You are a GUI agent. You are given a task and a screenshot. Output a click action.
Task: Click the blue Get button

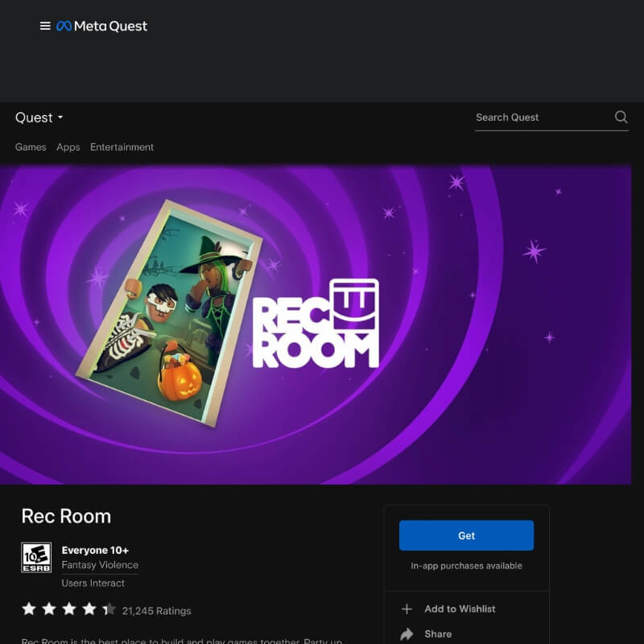click(466, 535)
